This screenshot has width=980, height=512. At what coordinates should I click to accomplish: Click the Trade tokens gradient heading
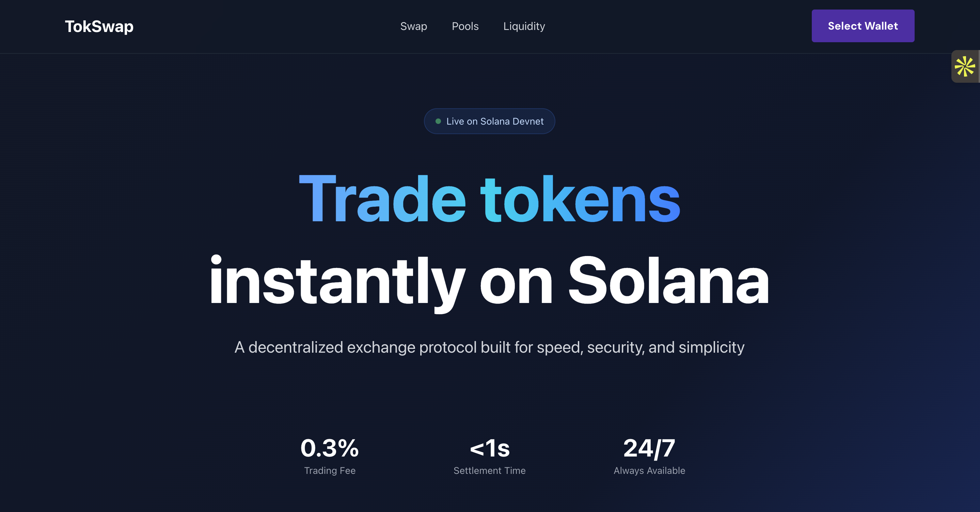(490, 199)
